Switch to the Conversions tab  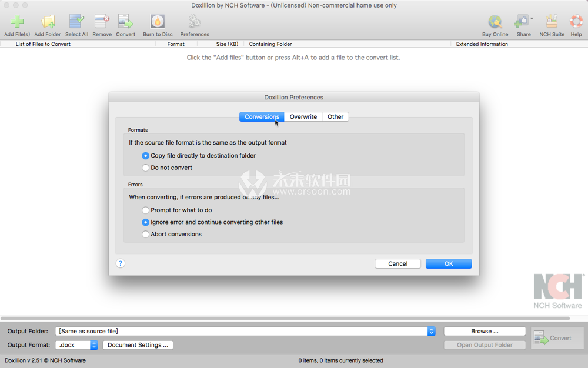click(x=262, y=116)
